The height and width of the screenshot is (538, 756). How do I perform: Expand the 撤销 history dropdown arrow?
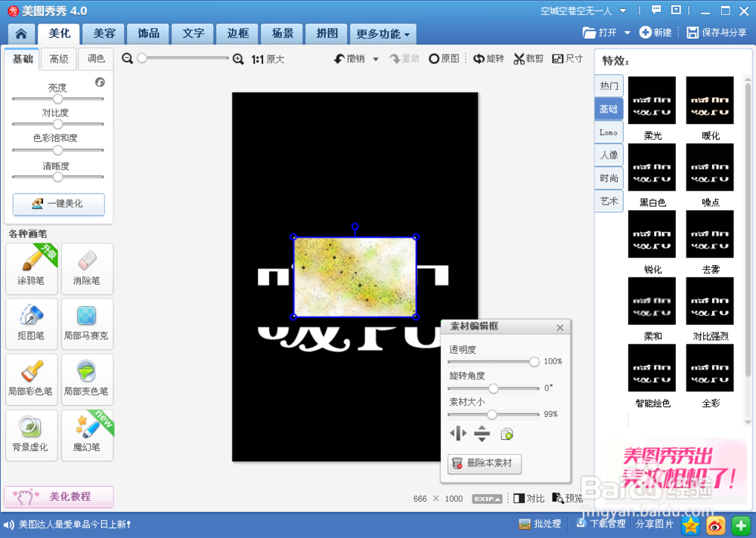tap(376, 59)
